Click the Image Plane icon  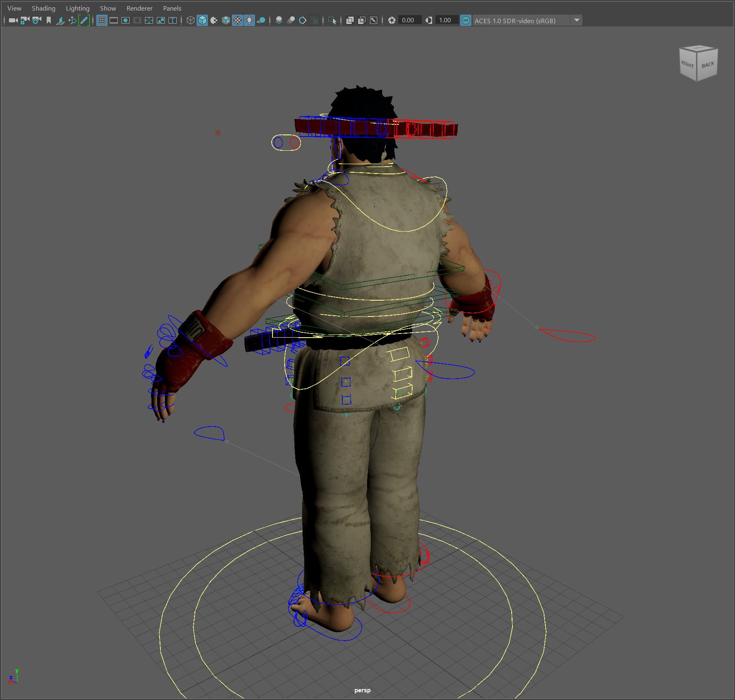click(x=61, y=20)
